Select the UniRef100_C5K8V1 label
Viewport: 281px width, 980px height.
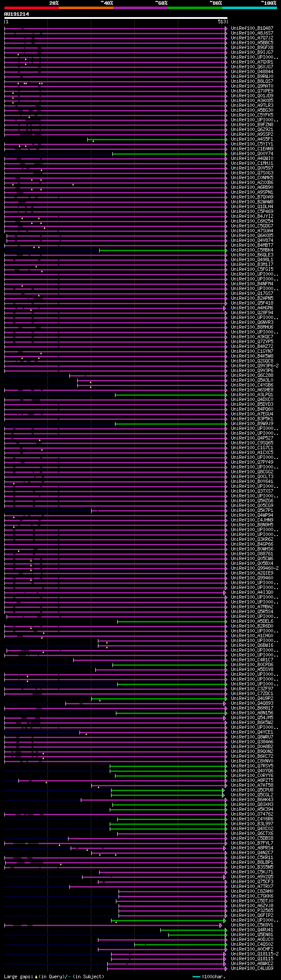pyautogui.click(x=252, y=925)
